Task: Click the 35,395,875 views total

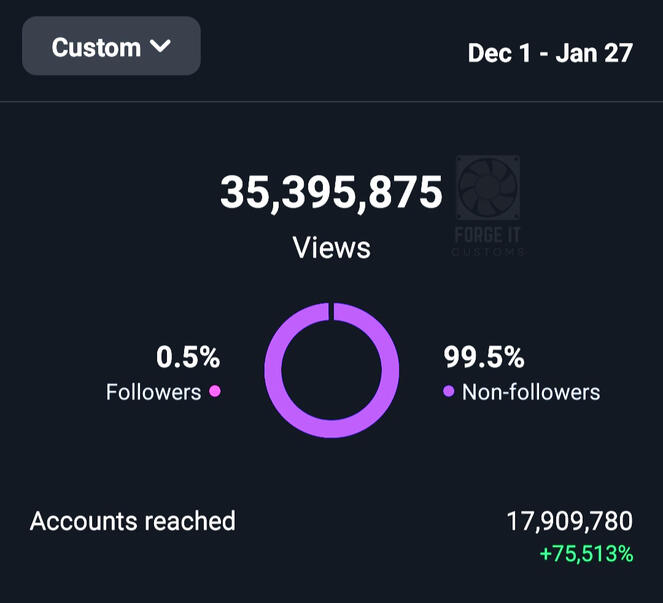Action: [331, 192]
